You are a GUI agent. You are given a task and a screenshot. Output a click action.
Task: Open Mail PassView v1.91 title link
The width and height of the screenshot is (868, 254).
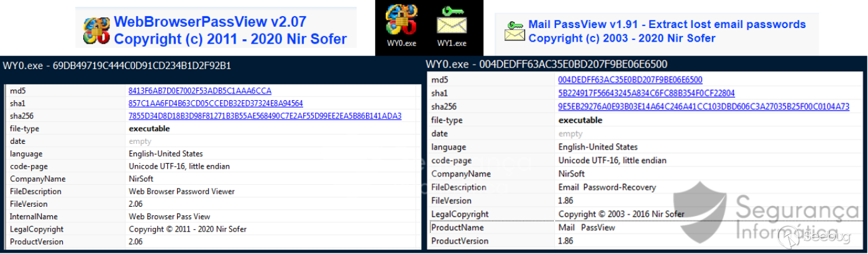point(667,24)
